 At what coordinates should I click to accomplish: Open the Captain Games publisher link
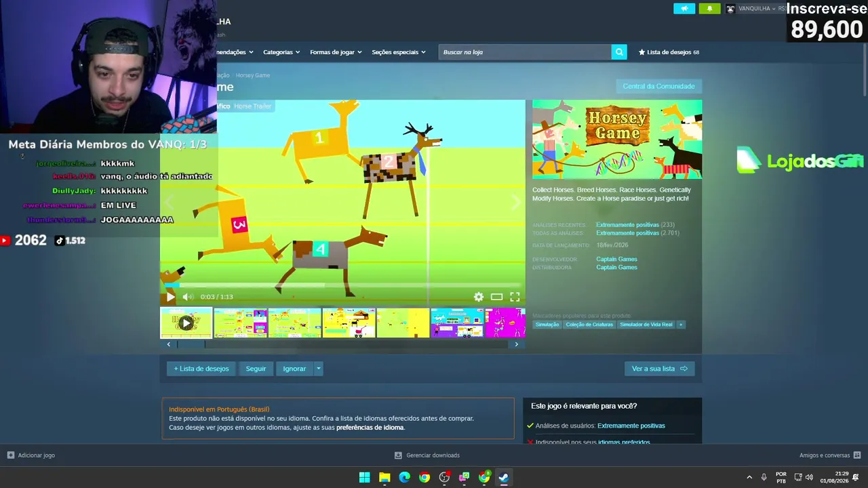616,267
